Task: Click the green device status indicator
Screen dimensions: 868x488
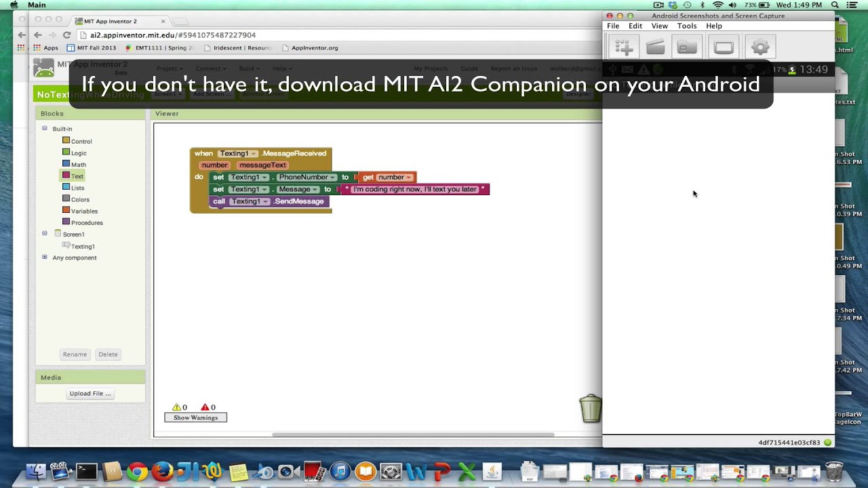Action: [827, 443]
